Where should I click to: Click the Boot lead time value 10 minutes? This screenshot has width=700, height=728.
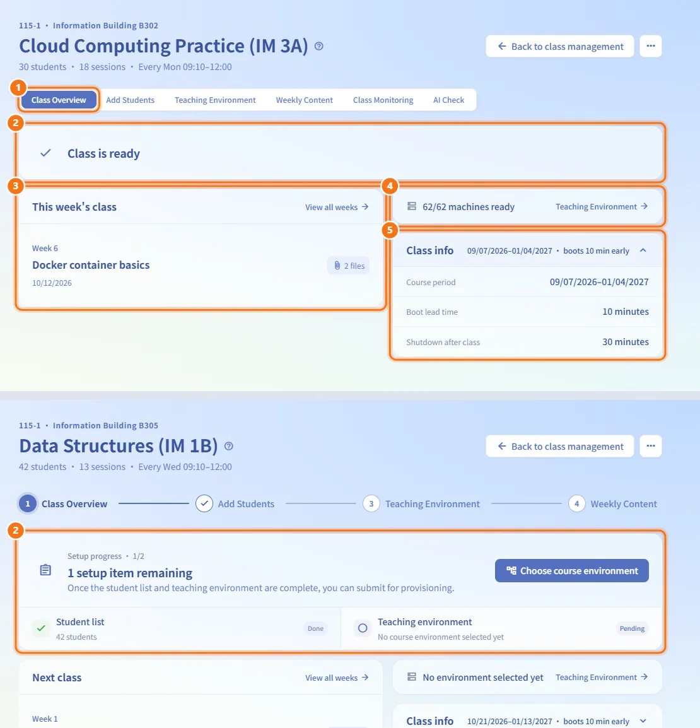(x=626, y=312)
